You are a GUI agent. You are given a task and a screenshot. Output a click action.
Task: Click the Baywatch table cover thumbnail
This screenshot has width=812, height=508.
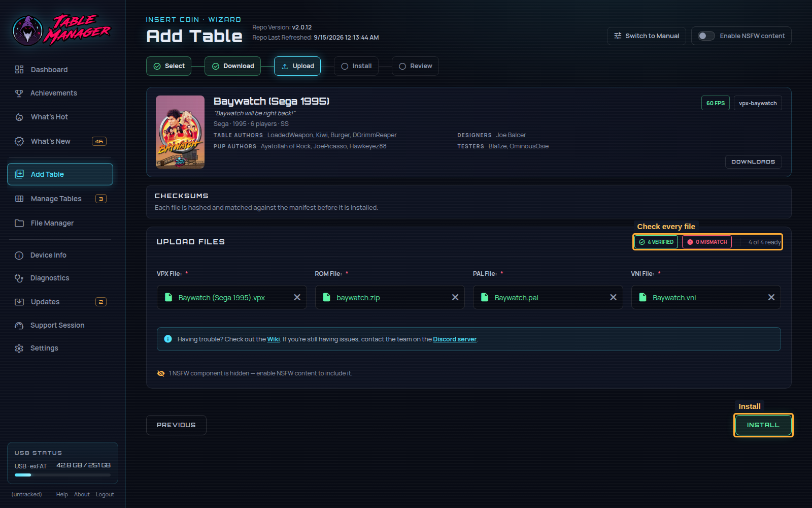click(x=180, y=132)
